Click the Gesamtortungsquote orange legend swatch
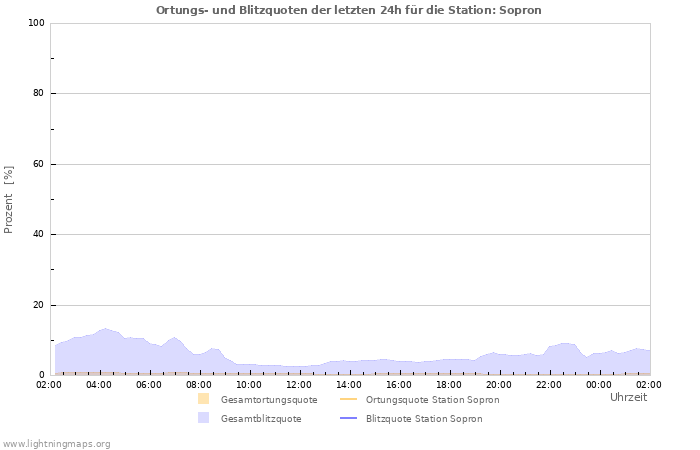The height and width of the screenshot is (450, 700). (x=204, y=399)
